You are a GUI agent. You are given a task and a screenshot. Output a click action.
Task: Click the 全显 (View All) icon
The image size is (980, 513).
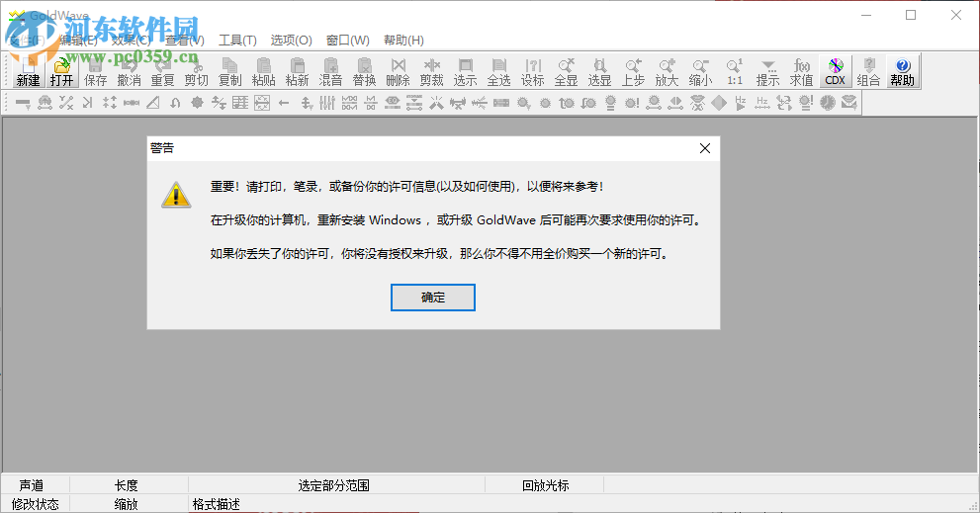tap(567, 71)
